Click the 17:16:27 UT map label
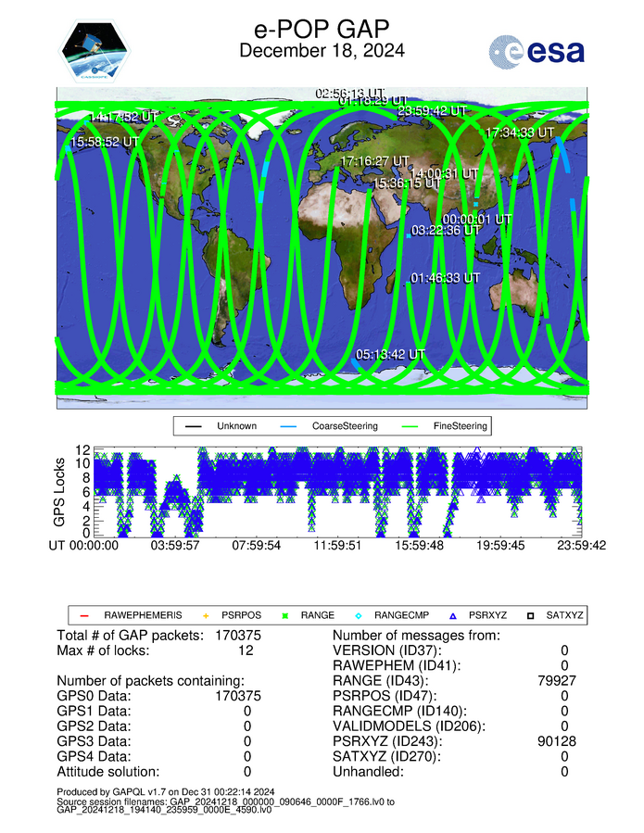644x833 pixels. click(375, 161)
